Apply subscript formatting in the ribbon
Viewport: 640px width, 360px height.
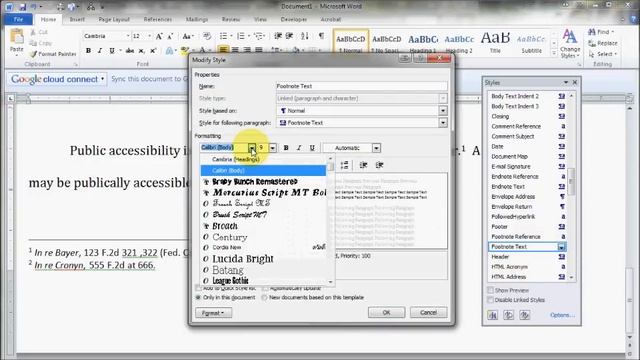point(141,51)
